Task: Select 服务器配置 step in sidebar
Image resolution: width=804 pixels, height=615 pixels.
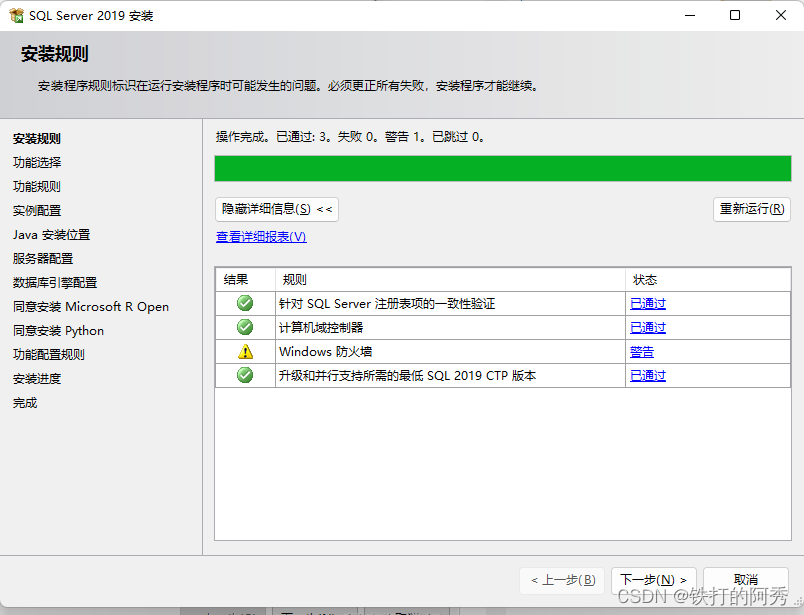Action: 43,259
